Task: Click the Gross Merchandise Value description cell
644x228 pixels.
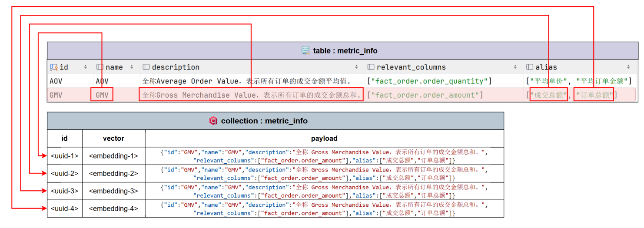Action: [x=252, y=95]
